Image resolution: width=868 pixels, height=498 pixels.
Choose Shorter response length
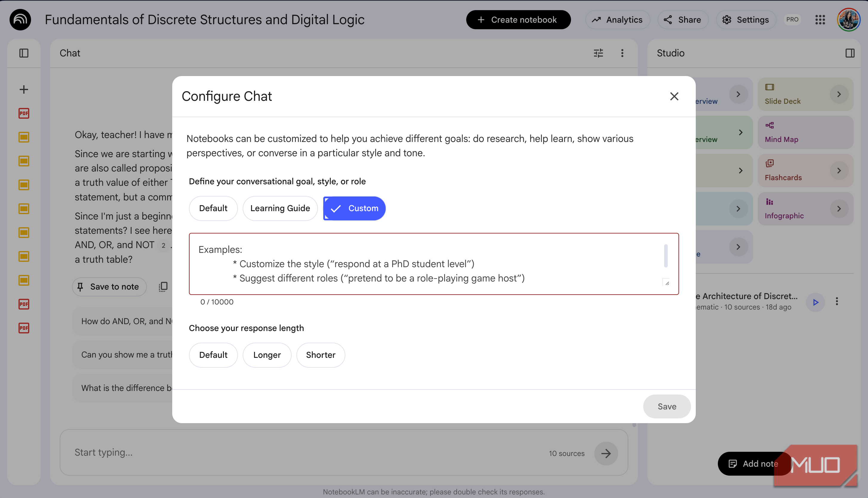click(321, 355)
